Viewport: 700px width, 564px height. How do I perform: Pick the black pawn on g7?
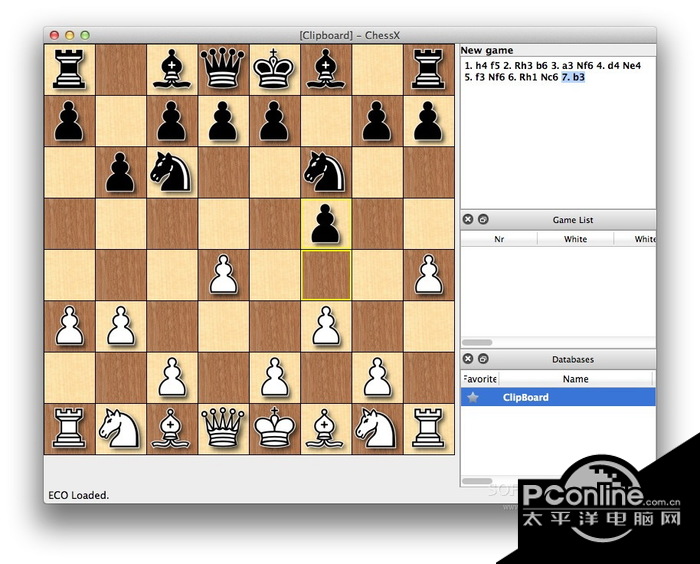click(377, 121)
